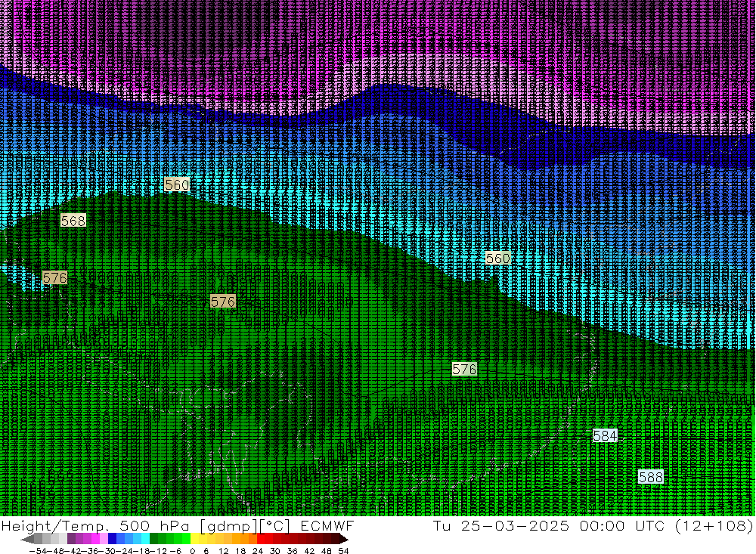Click the ECMWF model name text
This screenshot has width=756, height=554.
327,525
